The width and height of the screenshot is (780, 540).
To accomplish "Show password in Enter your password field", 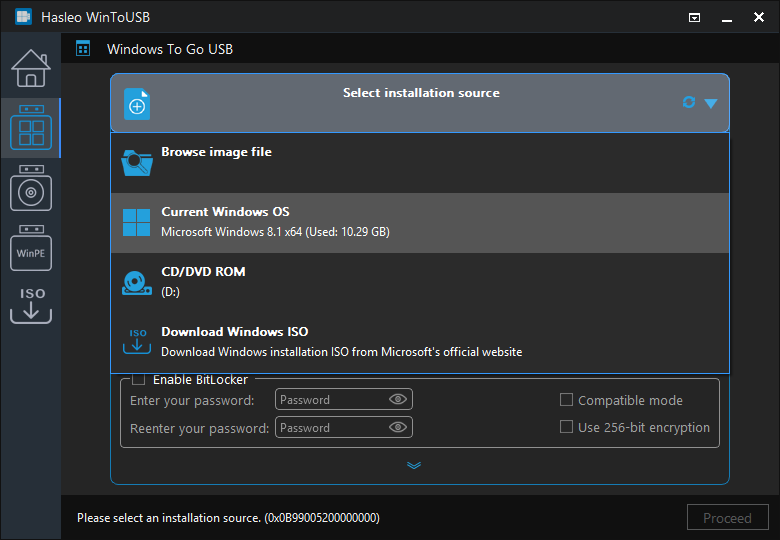I will [x=398, y=399].
